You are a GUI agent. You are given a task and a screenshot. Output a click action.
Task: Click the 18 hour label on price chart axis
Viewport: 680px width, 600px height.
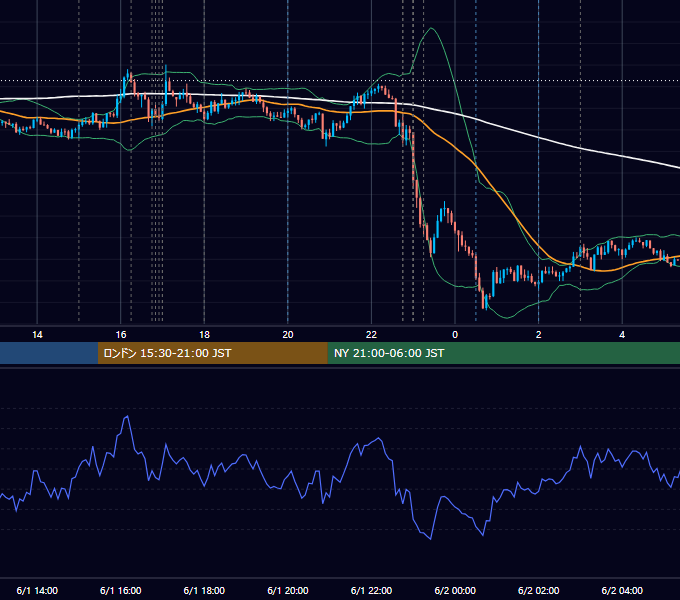tap(204, 335)
